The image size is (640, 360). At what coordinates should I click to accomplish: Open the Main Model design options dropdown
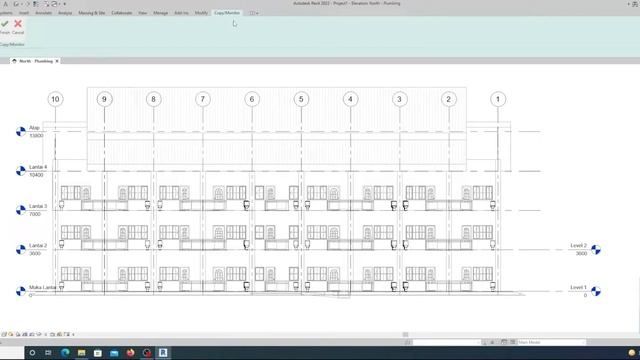click(x=551, y=342)
